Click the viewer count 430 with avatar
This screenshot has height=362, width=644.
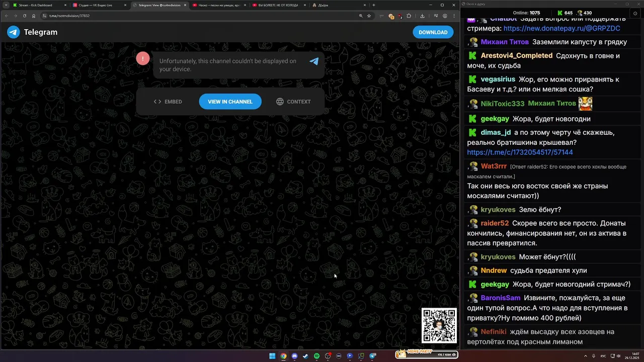pyautogui.click(x=584, y=13)
